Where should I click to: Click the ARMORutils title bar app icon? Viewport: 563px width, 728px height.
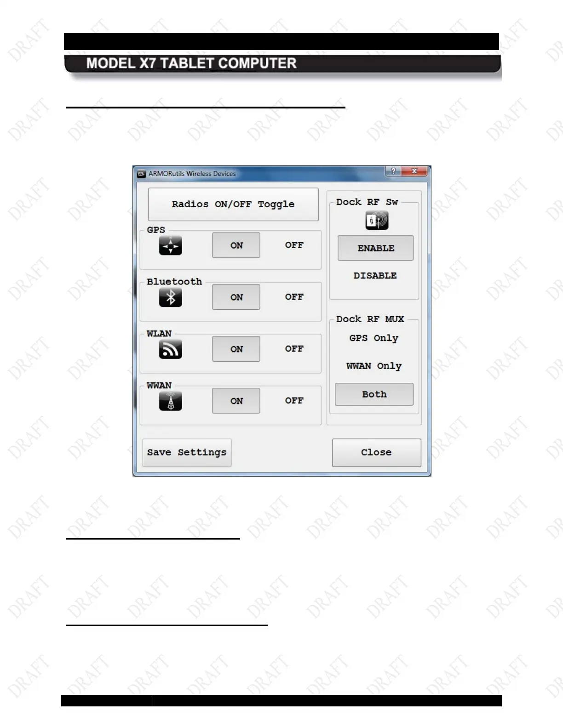pyautogui.click(x=142, y=174)
